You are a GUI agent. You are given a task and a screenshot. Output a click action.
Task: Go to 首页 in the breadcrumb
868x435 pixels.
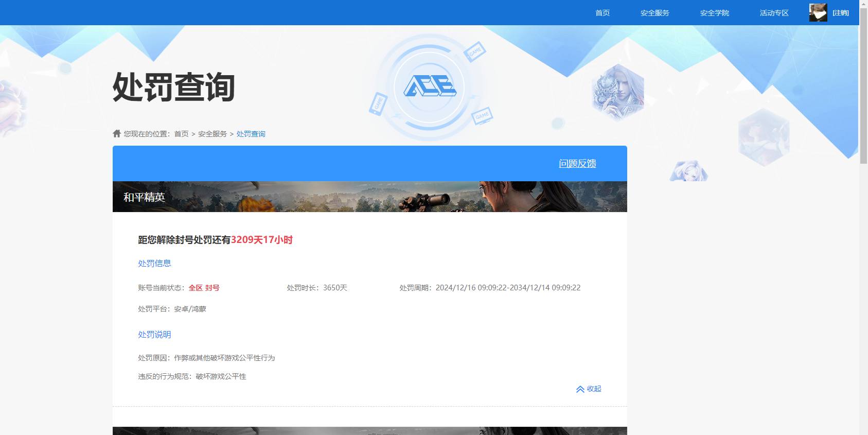coord(181,134)
